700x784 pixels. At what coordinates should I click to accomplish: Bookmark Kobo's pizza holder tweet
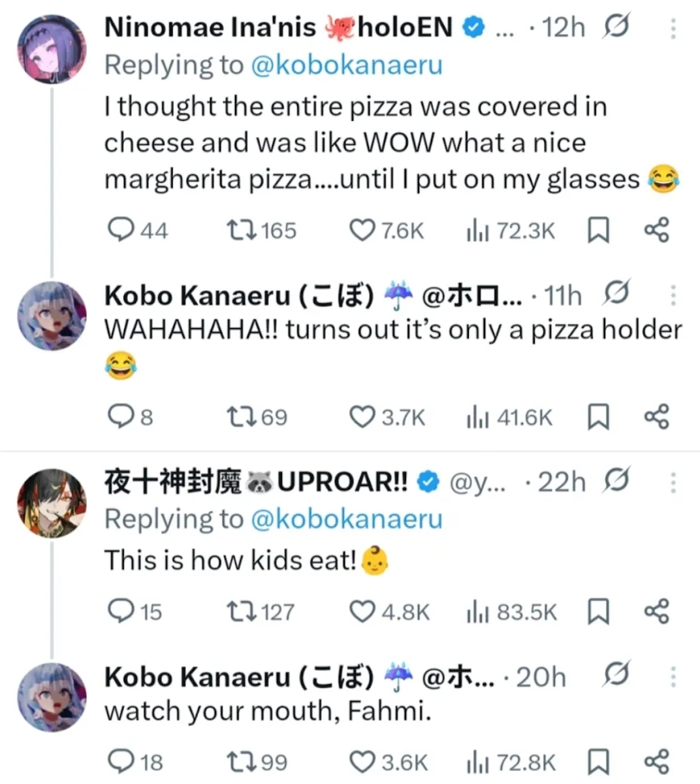(x=598, y=417)
